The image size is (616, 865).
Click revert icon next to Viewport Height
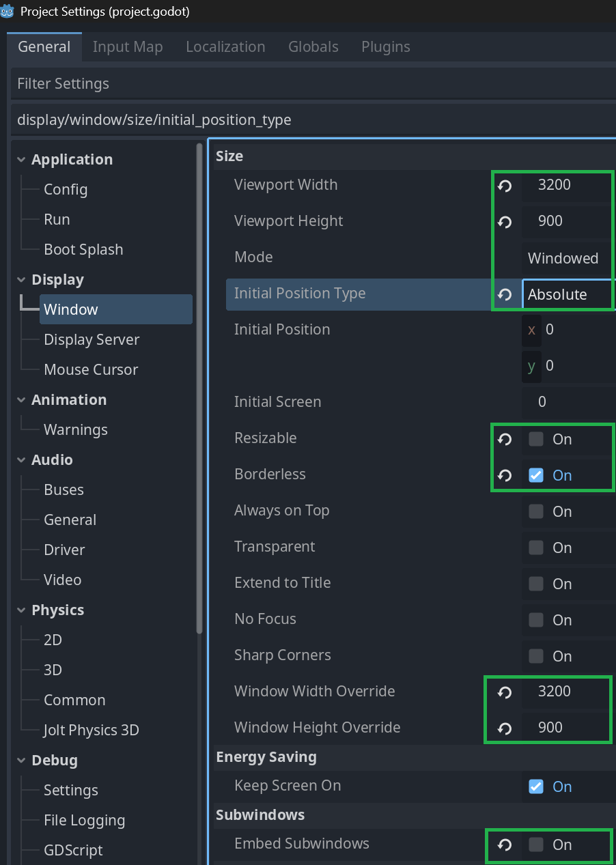[505, 222]
